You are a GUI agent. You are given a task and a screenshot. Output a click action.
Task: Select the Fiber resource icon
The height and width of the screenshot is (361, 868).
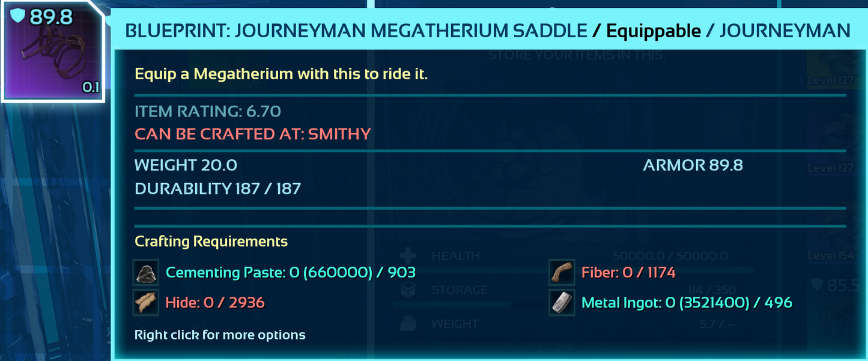[x=561, y=273]
